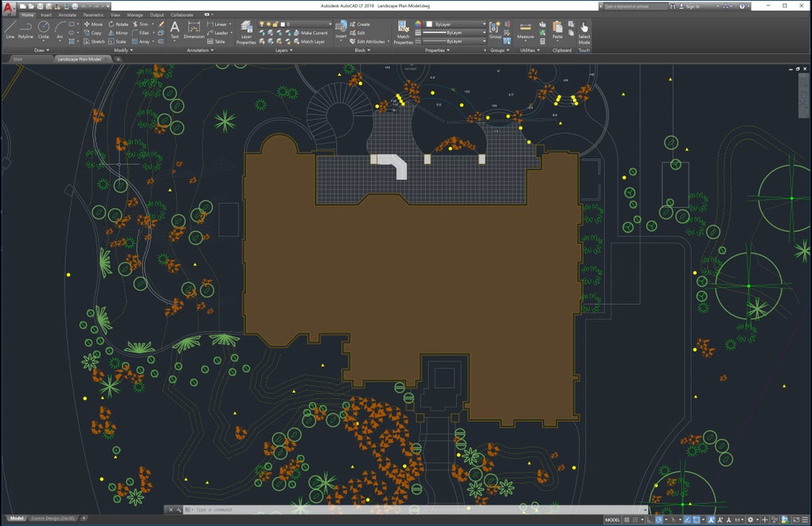812x526 pixels.
Task: Toggle ortho mode in status bar
Action: (650, 520)
